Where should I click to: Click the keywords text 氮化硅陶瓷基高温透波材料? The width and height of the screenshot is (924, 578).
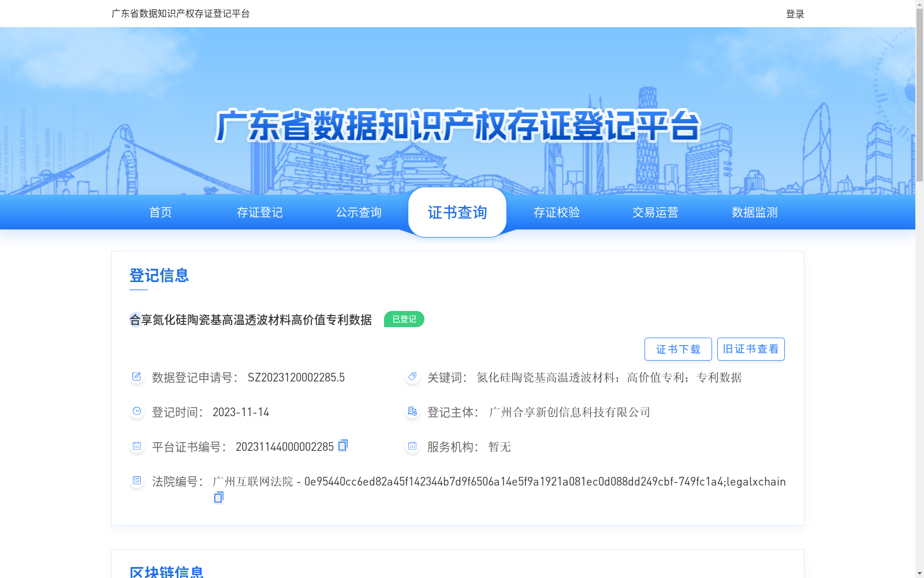click(546, 377)
